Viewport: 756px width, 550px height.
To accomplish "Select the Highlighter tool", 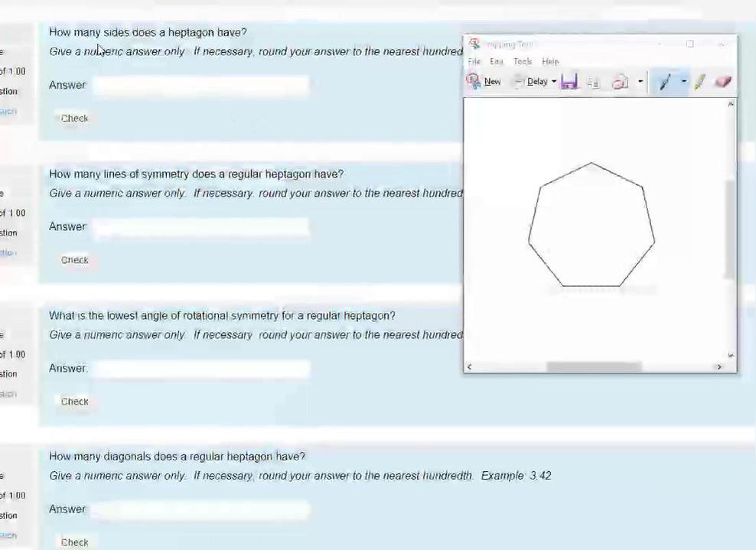I will point(699,82).
